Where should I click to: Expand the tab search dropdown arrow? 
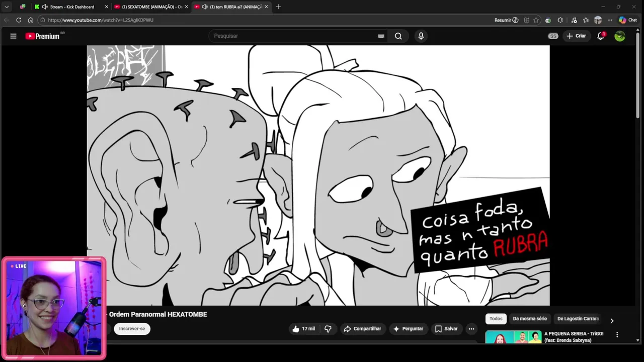click(x=7, y=7)
